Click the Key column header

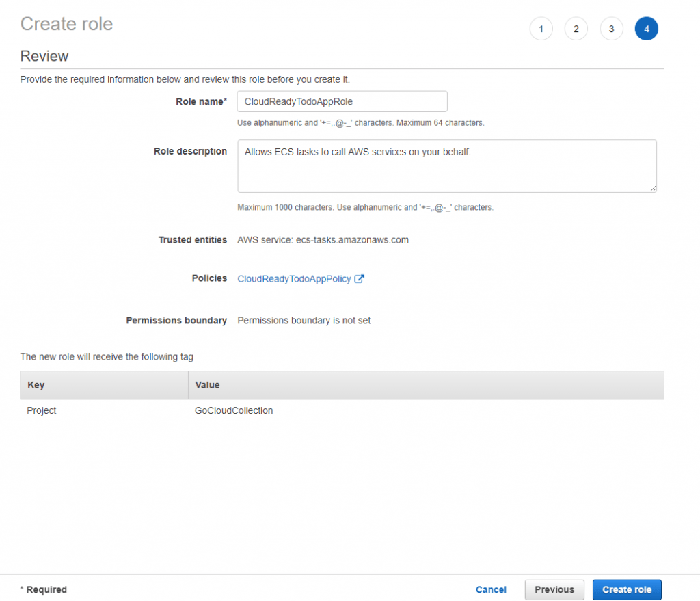pos(36,385)
